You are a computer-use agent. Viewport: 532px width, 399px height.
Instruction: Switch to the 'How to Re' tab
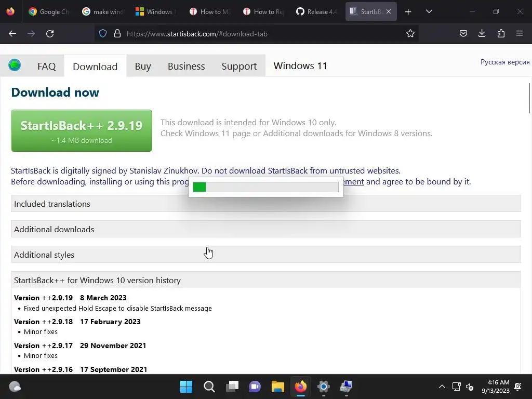pyautogui.click(x=263, y=11)
